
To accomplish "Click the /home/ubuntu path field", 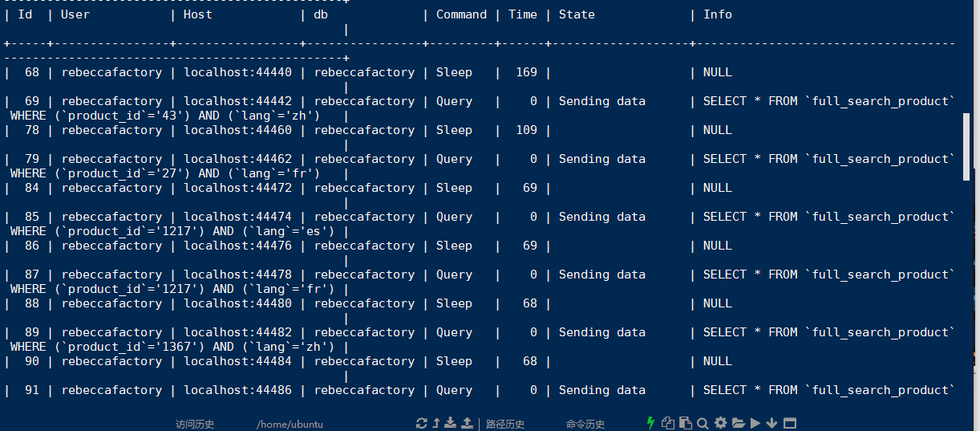I will click(290, 425).
